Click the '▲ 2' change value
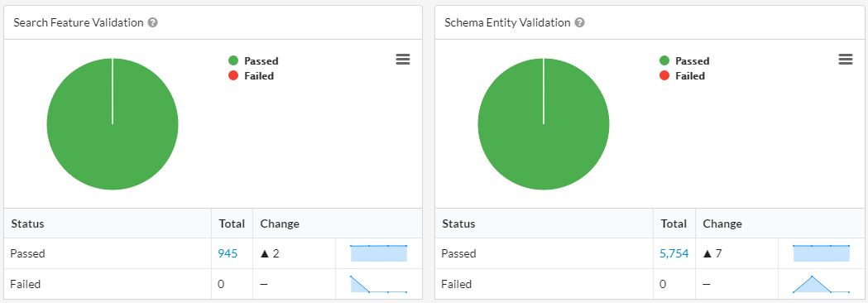Viewport: 868px width, 303px height. click(270, 253)
